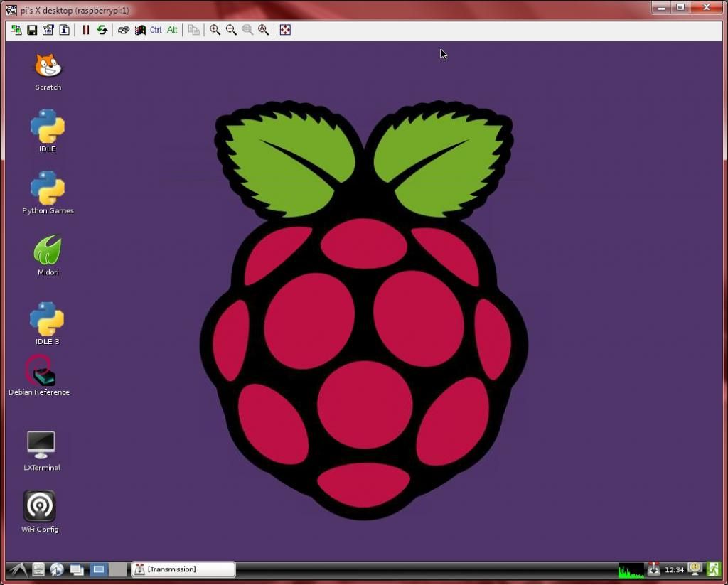Click the iconify all windows panel icon
The image size is (728, 585).
click(77, 569)
